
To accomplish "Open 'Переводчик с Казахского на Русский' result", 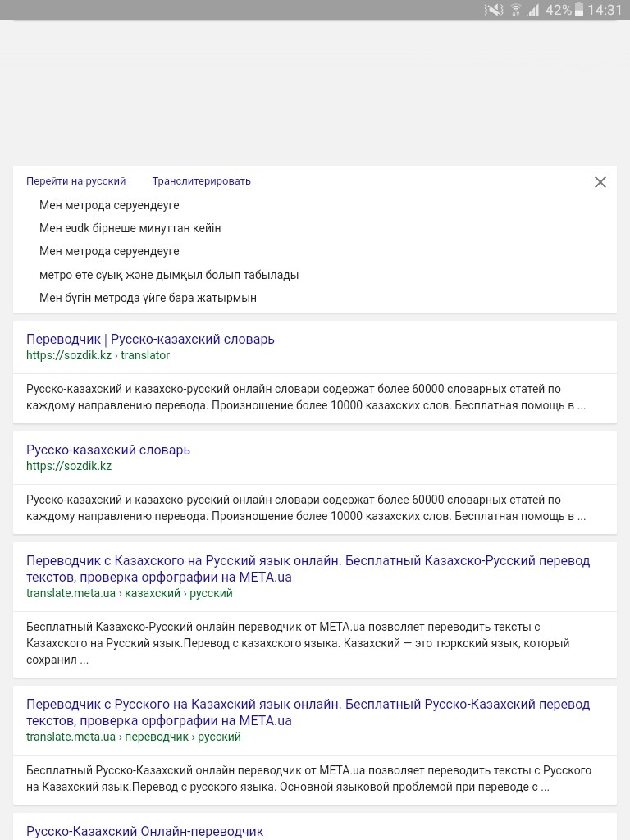I will point(308,569).
